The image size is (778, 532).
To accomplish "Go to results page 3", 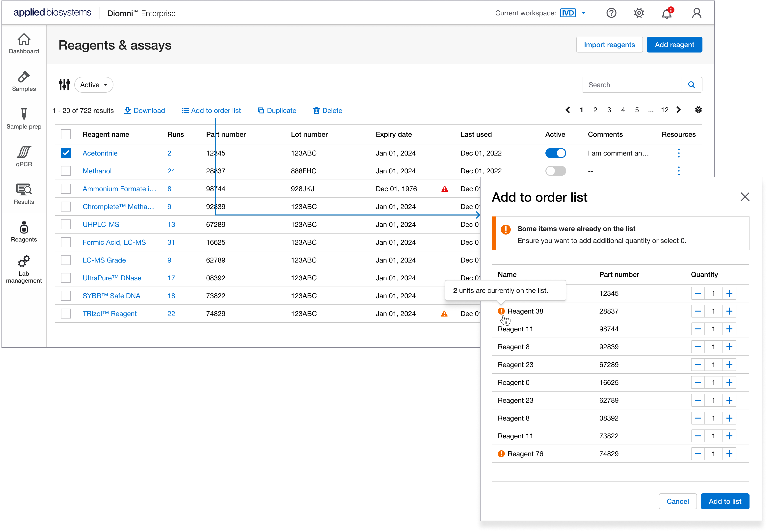I will [609, 110].
